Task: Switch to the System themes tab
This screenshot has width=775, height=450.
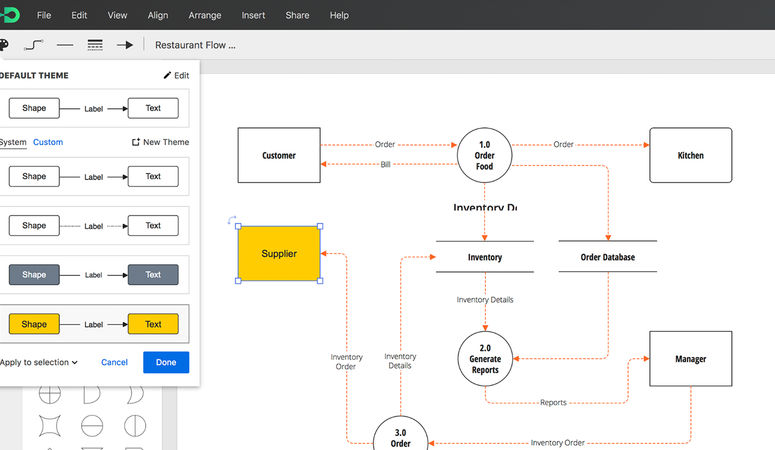Action: 13,142
